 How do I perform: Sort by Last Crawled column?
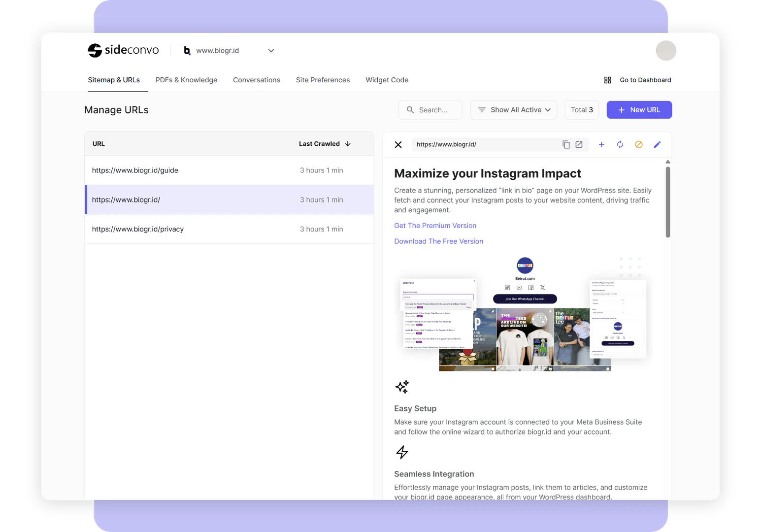click(x=325, y=144)
